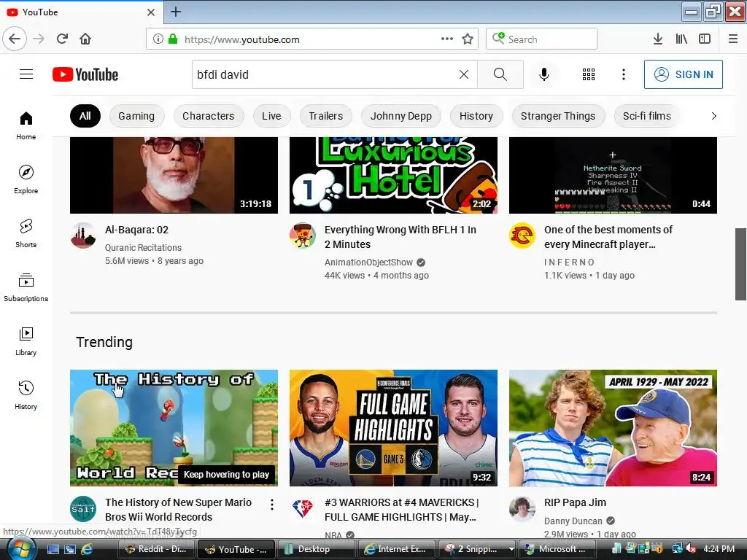Viewport: 747px width, 560px height.
Task: Open Subscriptions in the sidebar
Action: [x=26, y=287]
